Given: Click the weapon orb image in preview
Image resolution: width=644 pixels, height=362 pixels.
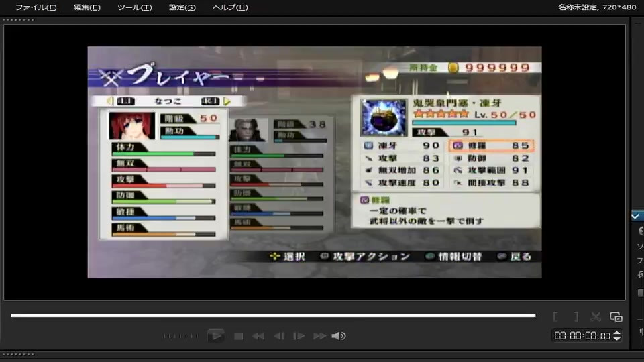Looking at the screenshot, I should click(383, 118).
